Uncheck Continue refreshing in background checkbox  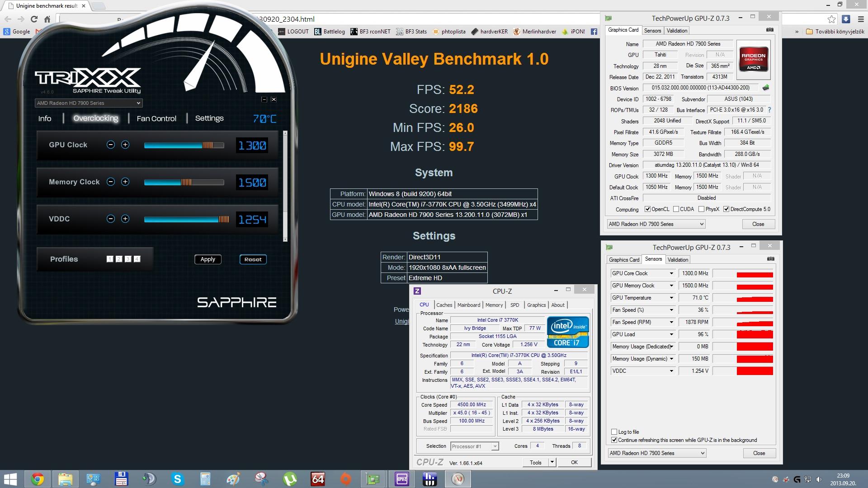pos(614,440)
